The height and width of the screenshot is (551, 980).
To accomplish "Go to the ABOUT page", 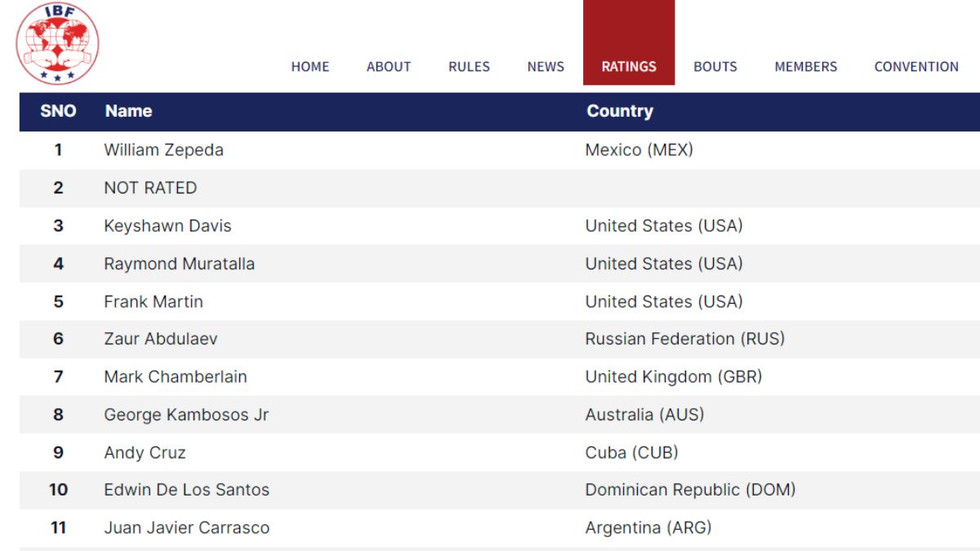I will pyautogui.click(x=389, y=67).
